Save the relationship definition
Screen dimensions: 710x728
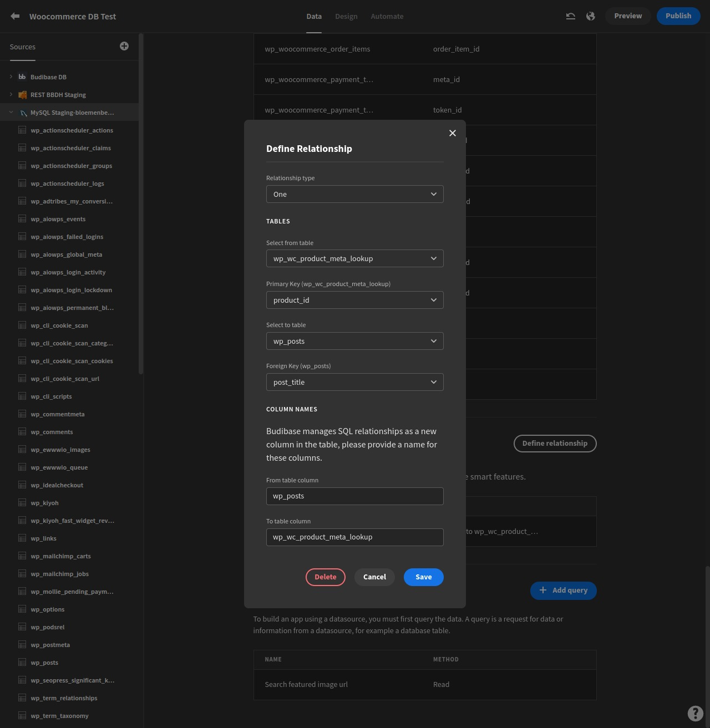pos(423,577)
